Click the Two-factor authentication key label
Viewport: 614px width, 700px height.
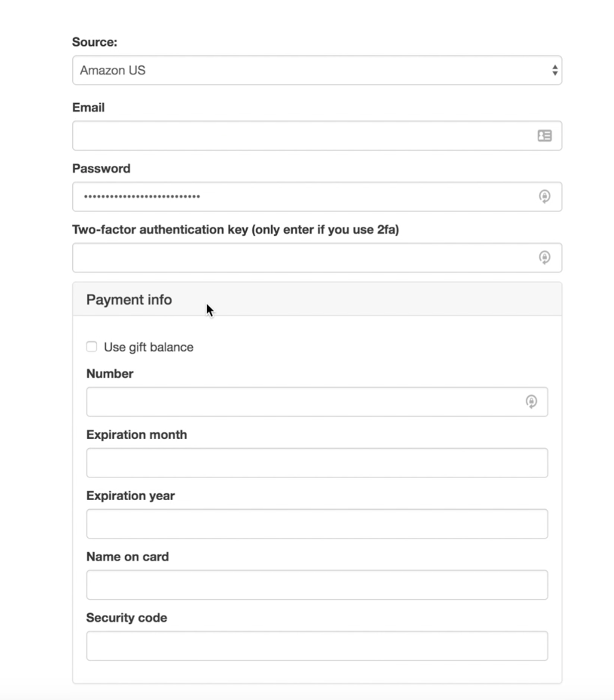[236, 229]
